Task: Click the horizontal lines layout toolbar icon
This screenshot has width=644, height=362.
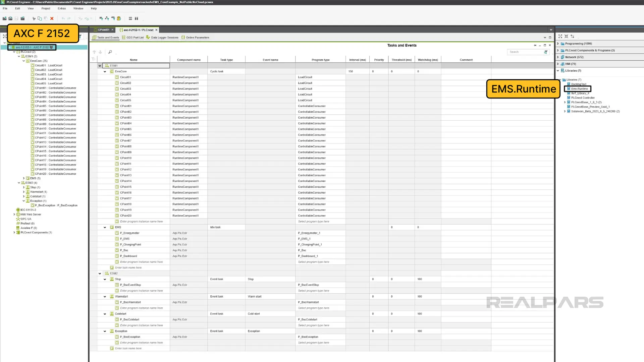Action: pyautogui.click(x=130, y=18)
